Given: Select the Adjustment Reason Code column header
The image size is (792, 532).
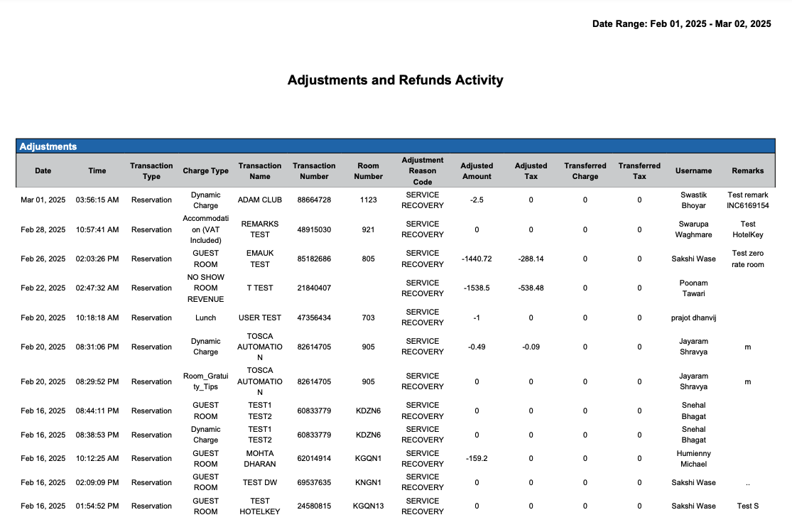Looking at the screenshot, I should [x=422, y=171].
